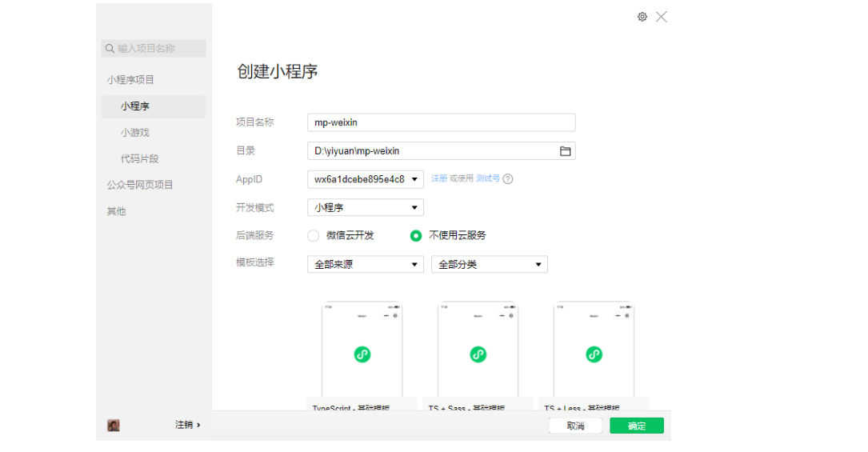The width and height of the screenshot is (868, 452).
Task: Open 其他 section in sidebar
Action: pos(116,211)
